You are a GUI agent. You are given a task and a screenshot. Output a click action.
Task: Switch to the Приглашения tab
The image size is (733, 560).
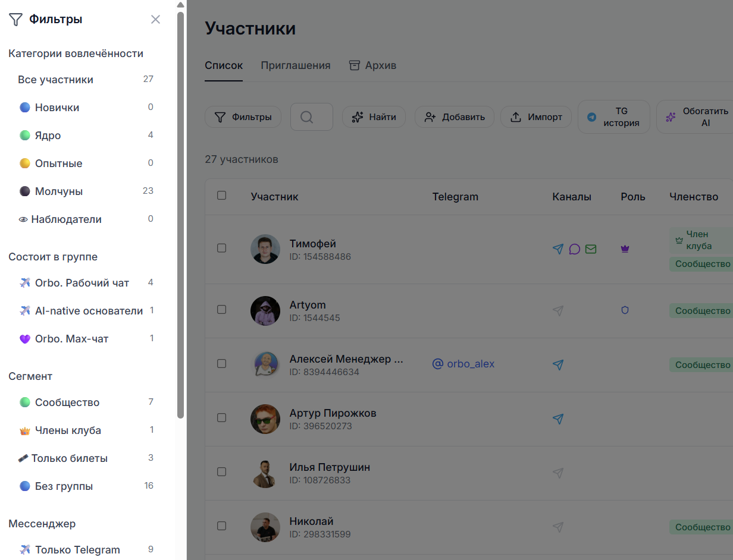coord(296,65)
